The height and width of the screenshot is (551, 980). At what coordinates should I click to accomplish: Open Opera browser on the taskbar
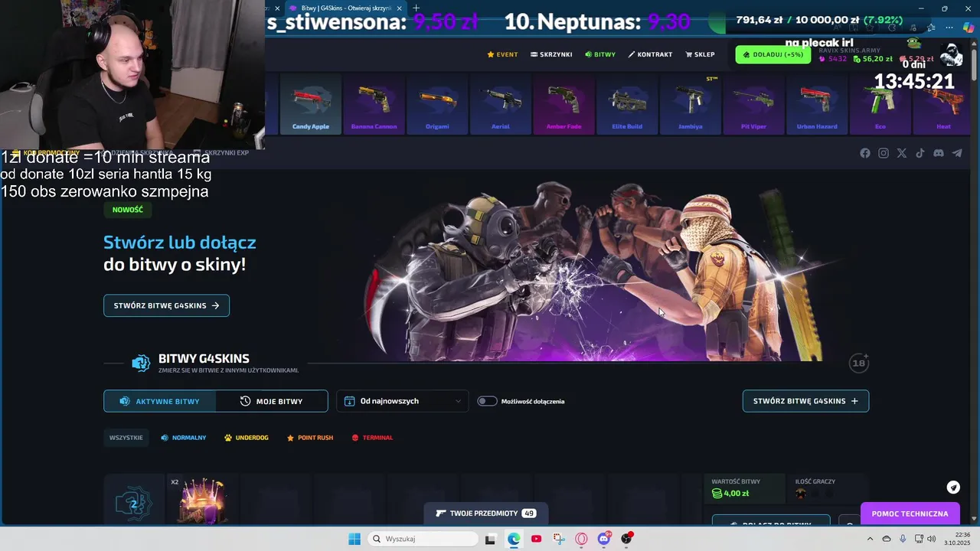(581, 539)
